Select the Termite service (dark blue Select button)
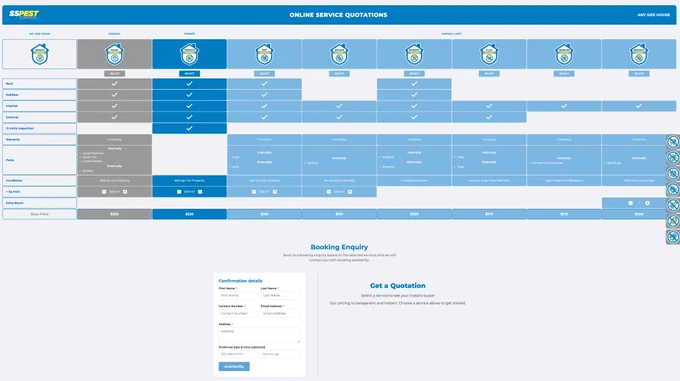The height and width of the screenshot is (381, 680). click(x=190, y=74)
